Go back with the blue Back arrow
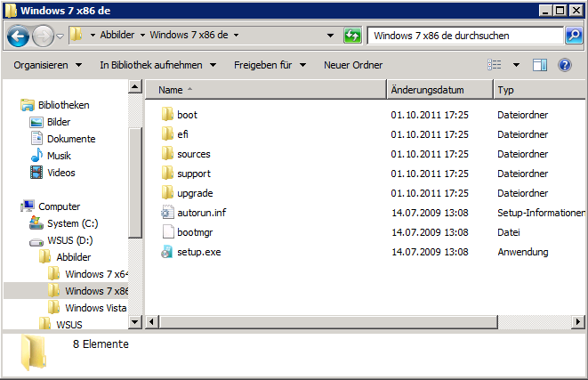 (18, 36)
